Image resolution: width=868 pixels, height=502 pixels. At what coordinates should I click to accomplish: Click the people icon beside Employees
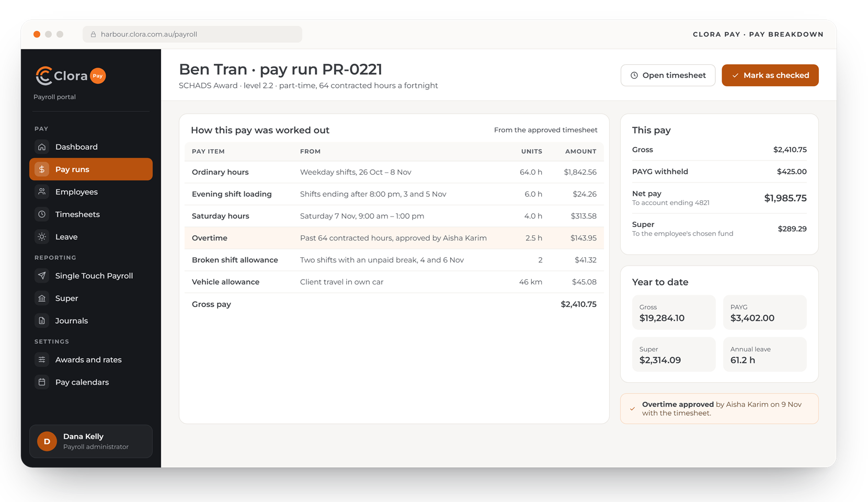pos(42,192)
